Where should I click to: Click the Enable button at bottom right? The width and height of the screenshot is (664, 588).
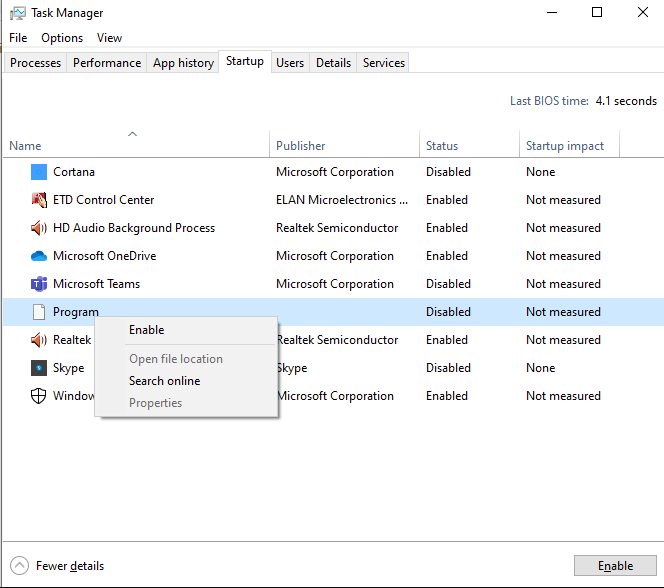click(x=615, y=566)
